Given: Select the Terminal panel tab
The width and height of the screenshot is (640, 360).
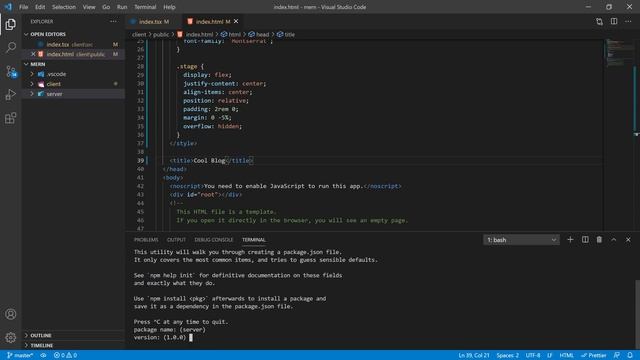Looking at the screenshot, I should click(253, 240).
